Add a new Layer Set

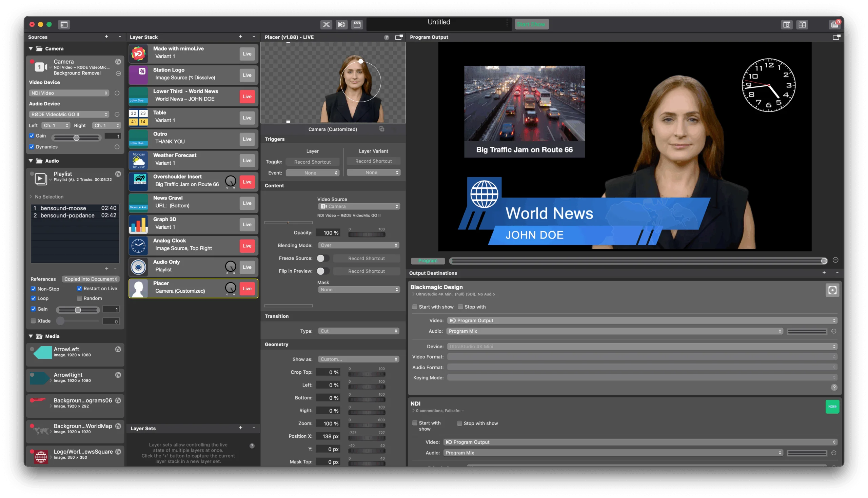click(x=241, y=428)
